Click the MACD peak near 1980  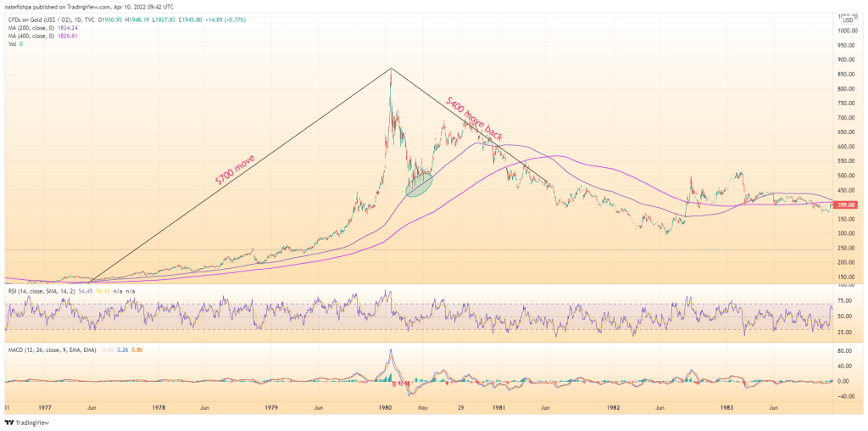pyautogui.click(x=391, y=350)
